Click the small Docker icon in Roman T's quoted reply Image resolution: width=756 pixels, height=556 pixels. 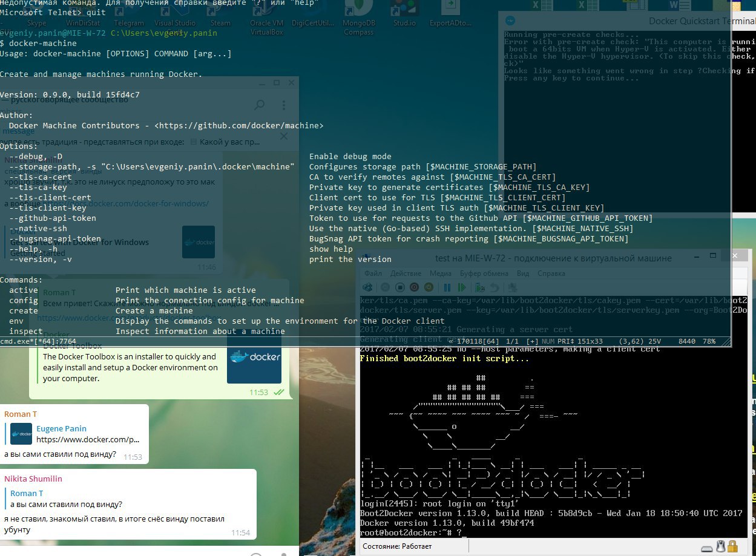pyautogui.click(x=21, y=434)
